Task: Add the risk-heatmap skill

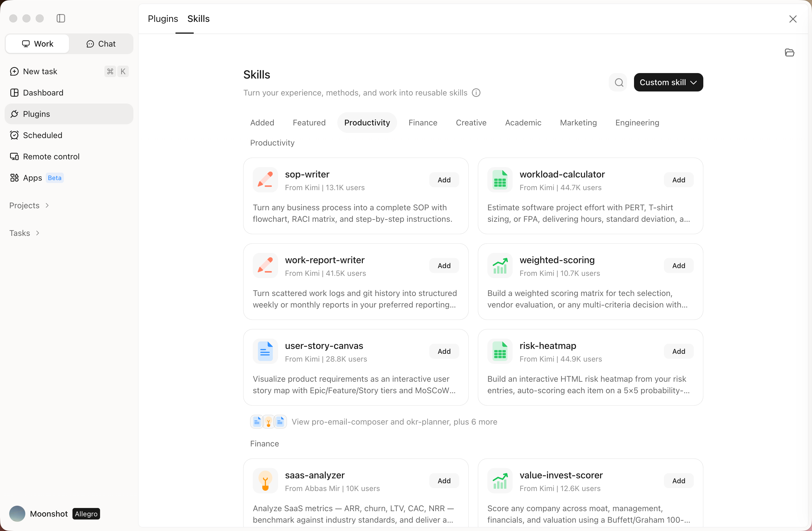Action: point(679,351)
